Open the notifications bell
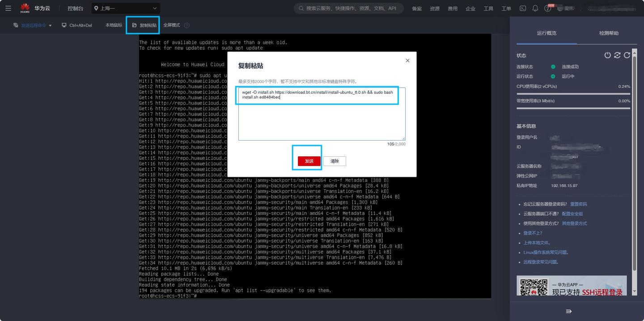Viewport: 644px width, 321px height. point(535,8)
